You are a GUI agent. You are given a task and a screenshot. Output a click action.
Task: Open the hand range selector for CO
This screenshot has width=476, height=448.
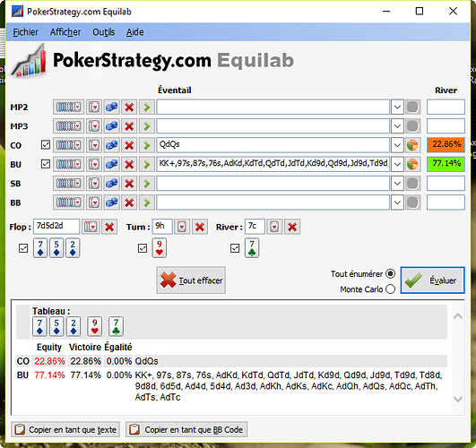click(x=69, y=145)
